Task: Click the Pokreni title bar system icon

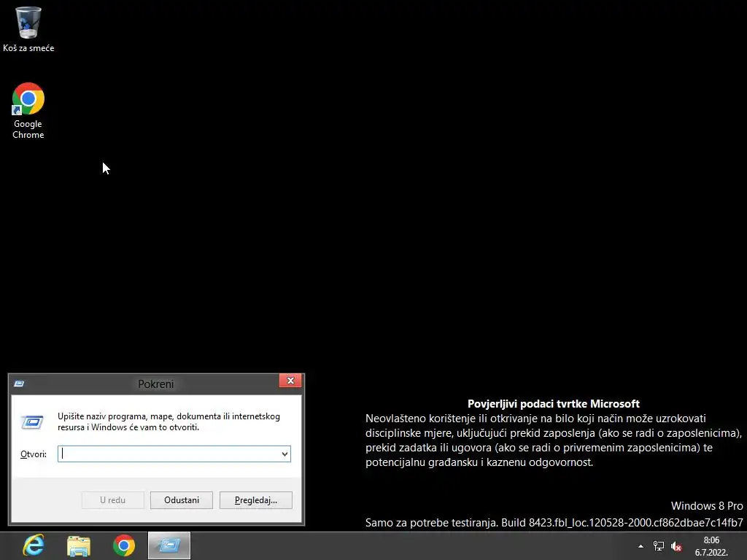Action: point(19,384)
